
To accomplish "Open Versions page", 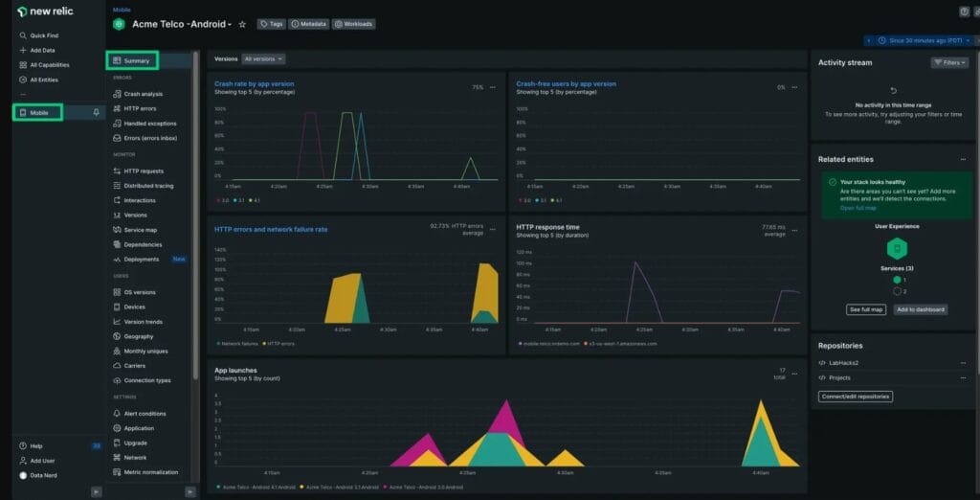I will point(130,216).
